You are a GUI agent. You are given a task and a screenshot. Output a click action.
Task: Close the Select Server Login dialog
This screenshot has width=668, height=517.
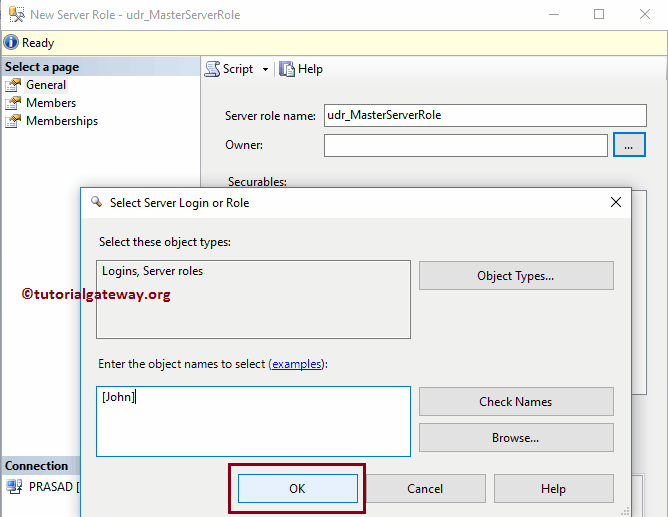[x=615, y=202]
